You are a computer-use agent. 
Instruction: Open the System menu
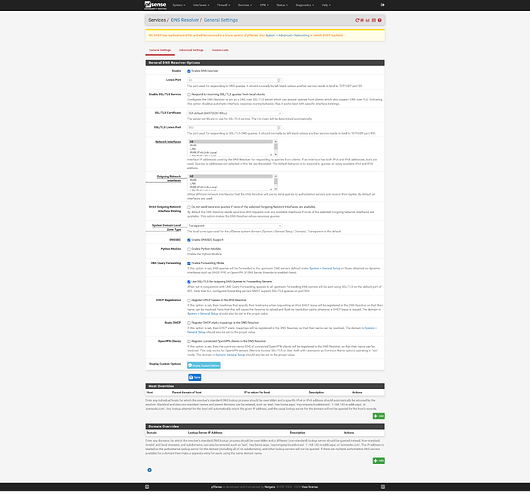click(179, 5)
